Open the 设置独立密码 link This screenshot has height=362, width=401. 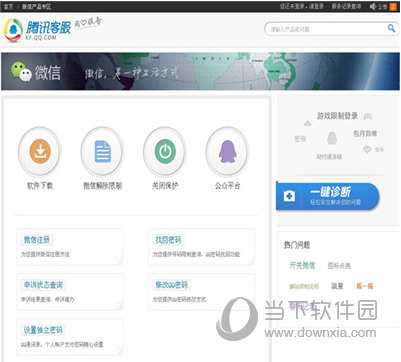click(x=43, y=330)
